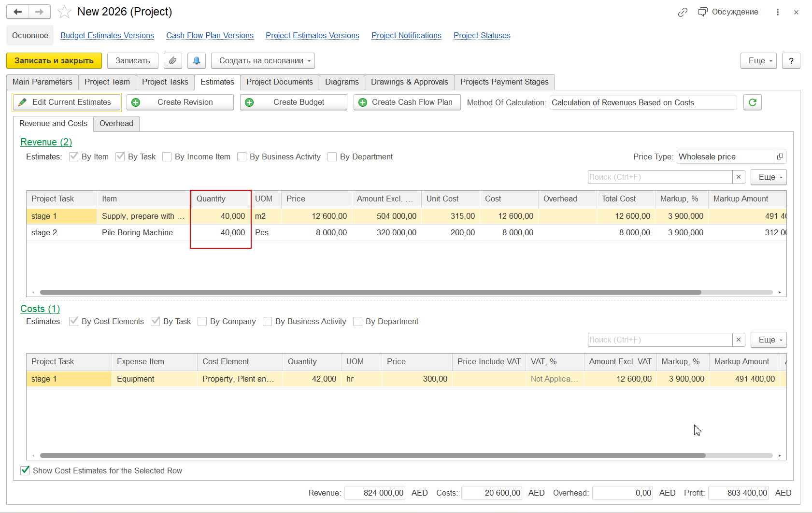The height and width of the screenshot is (513, 812).
Task: Enable By Income Item checkbox
Action: (x=167, y=157)
